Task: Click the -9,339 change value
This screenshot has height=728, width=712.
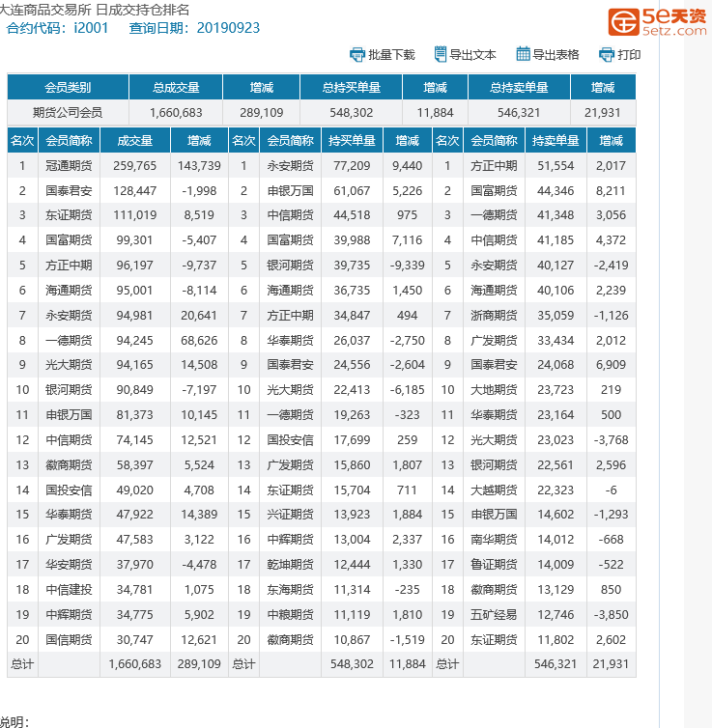Action: coord(408,266)
